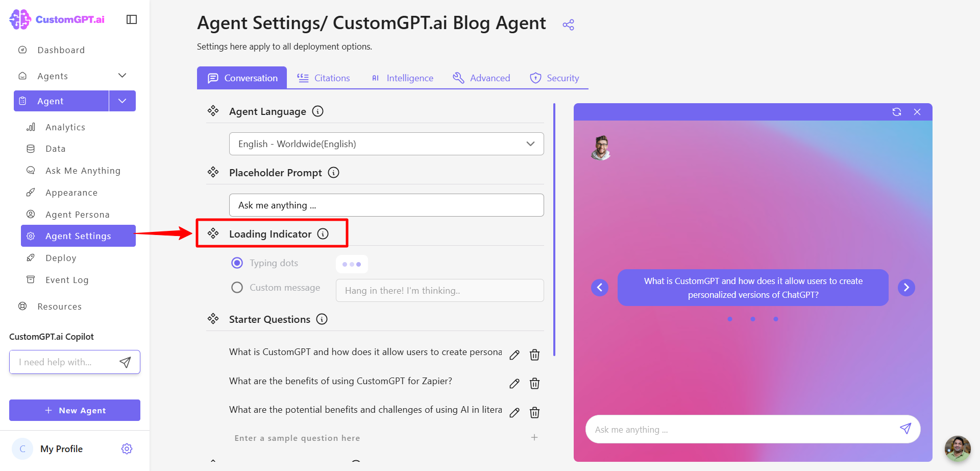
Task: Show previous starter question in preview
Action: click(x=600, y=288)
